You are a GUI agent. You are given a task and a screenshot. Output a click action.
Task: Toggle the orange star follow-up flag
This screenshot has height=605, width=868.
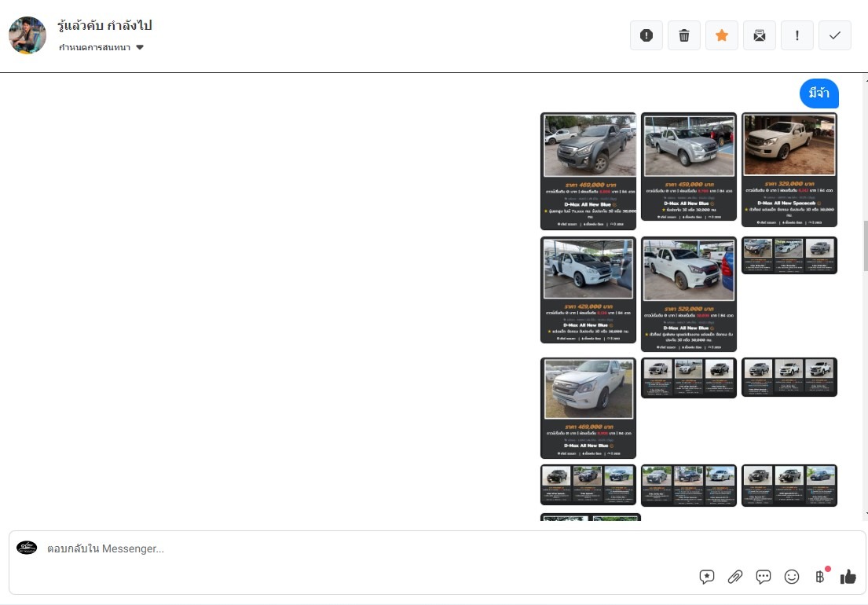point(722,35)
